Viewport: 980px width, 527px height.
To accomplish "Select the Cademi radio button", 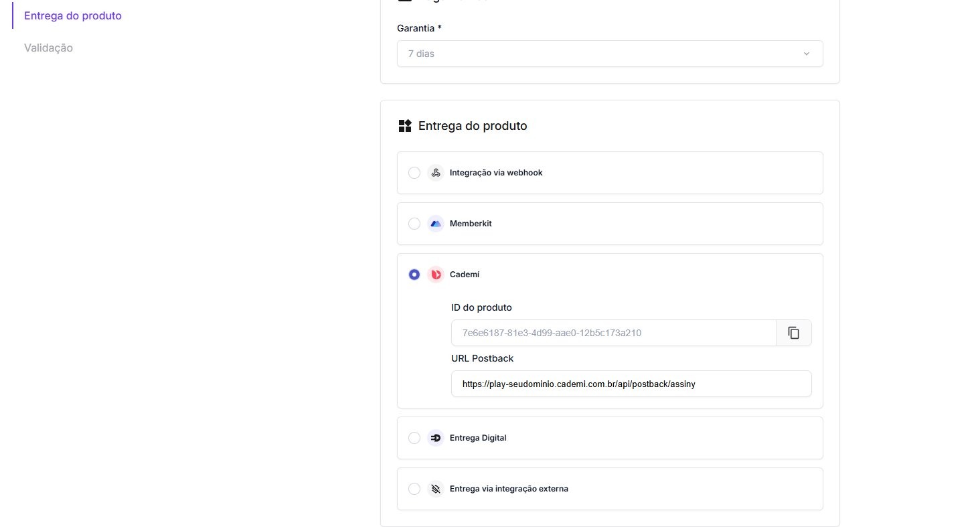I will point(414,275).
